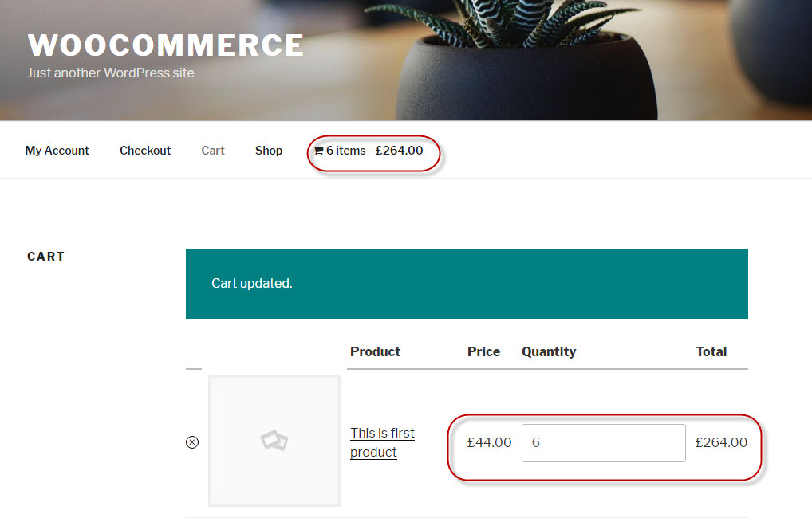Click the CART page heading

(x=46, y=257)
